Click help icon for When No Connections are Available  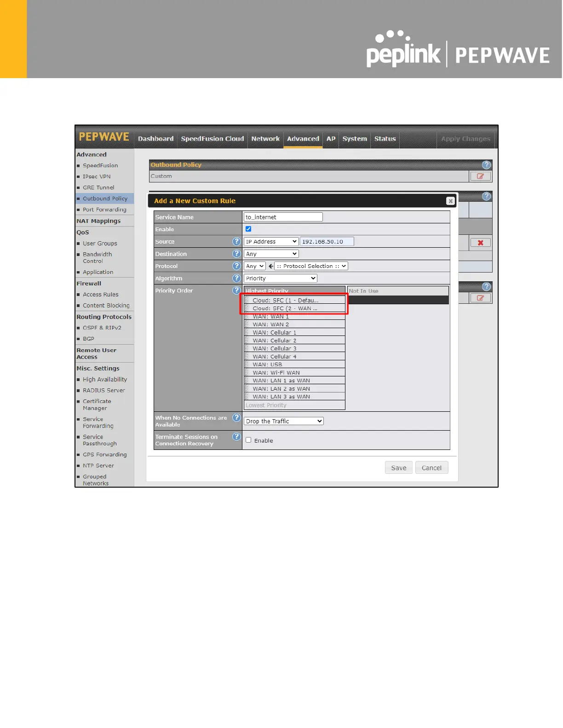point(236,417)
